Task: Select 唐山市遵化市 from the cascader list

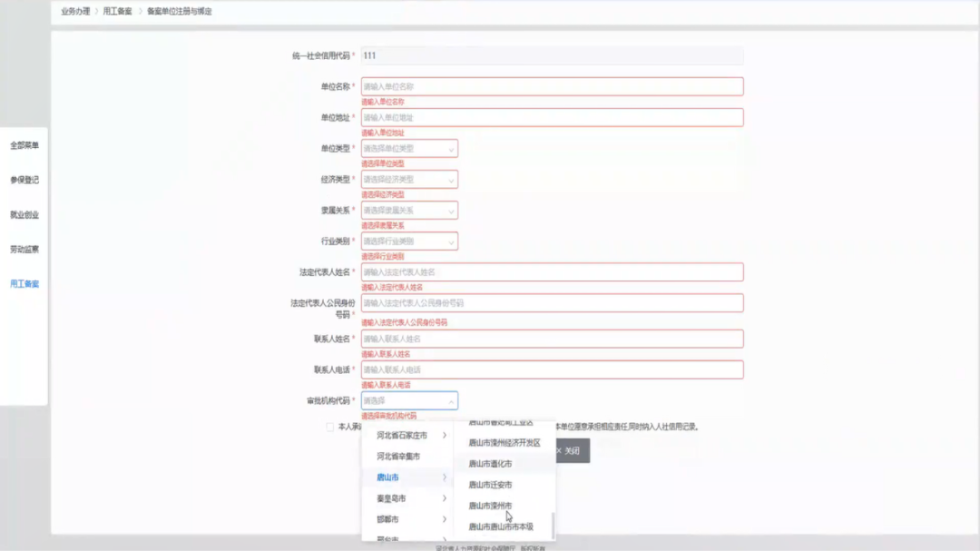Action: [x=491, y=464]
